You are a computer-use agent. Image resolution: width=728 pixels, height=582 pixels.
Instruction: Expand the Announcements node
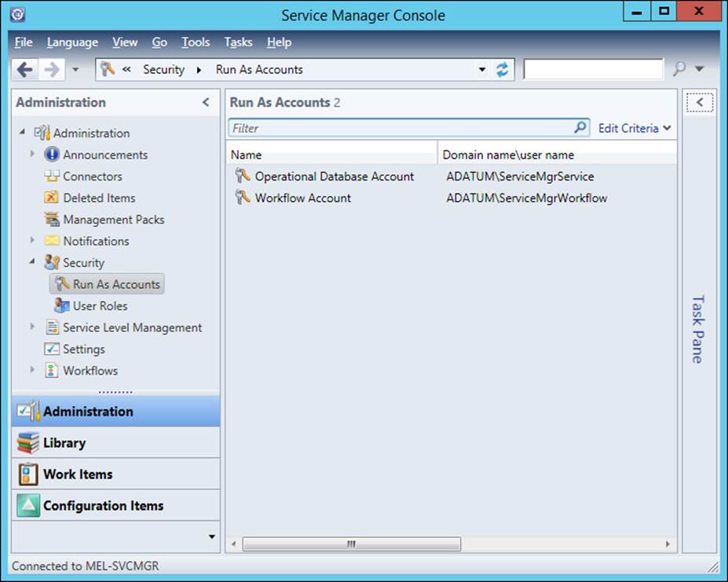tap(32, 154)
